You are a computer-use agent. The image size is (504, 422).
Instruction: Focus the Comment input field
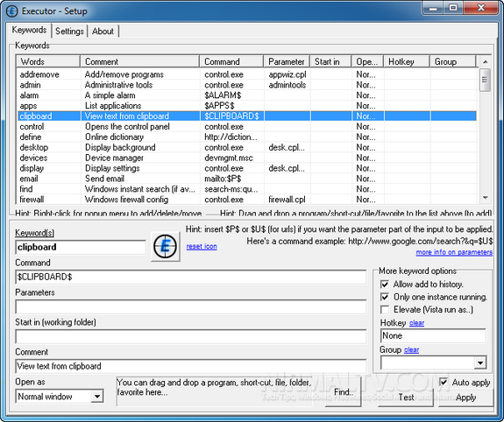pyautogui.click(x=190, y=366)
